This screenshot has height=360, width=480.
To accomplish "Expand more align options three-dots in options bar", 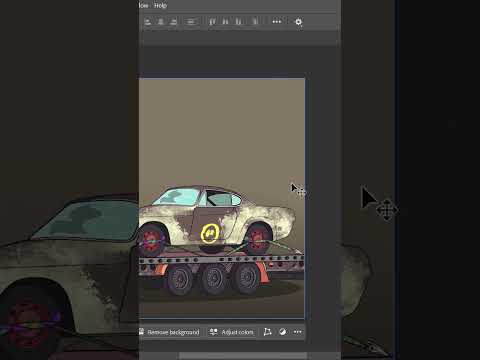I will coord(277,22).
